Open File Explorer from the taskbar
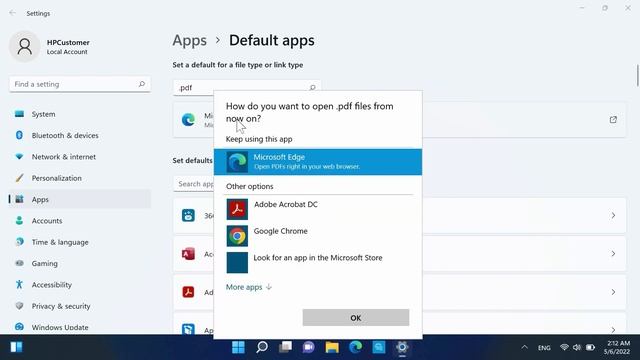 332,347
